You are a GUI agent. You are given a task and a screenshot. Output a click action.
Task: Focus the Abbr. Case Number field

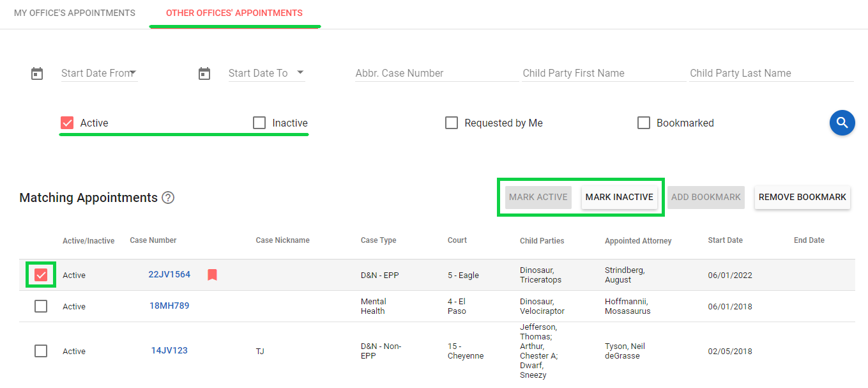click(437, 74)
